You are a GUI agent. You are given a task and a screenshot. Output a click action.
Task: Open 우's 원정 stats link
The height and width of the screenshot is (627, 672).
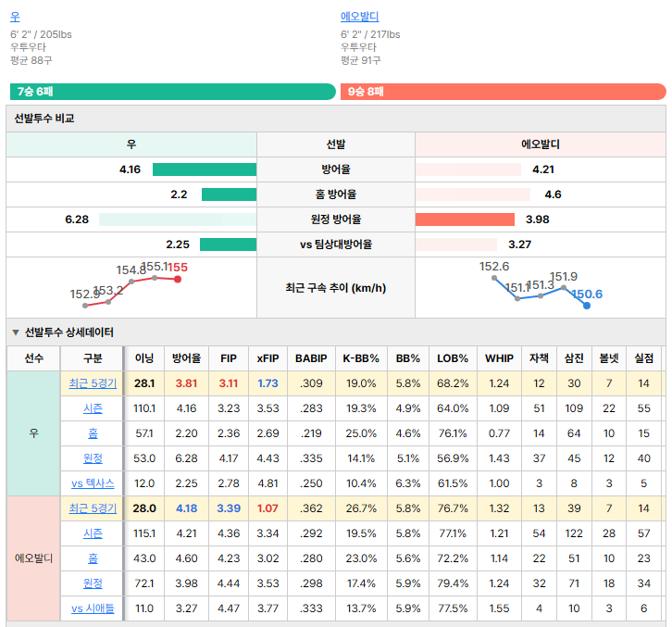pos(93,458)
